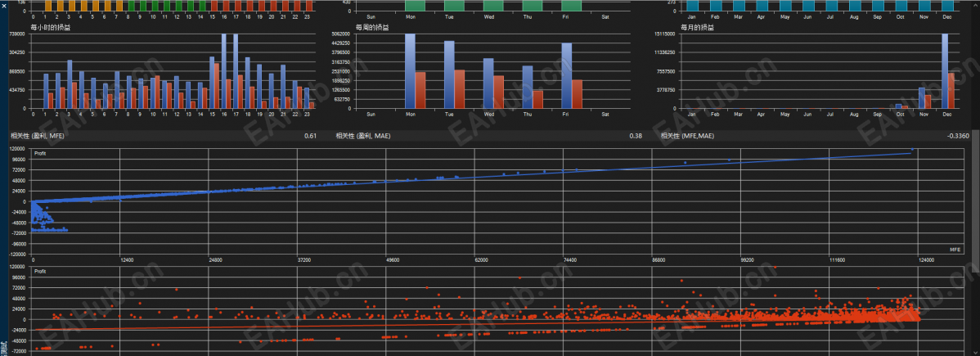Click the Profit label in the blue MFE scatter chart
Screen dimensions: 980x356
[40, 153]
